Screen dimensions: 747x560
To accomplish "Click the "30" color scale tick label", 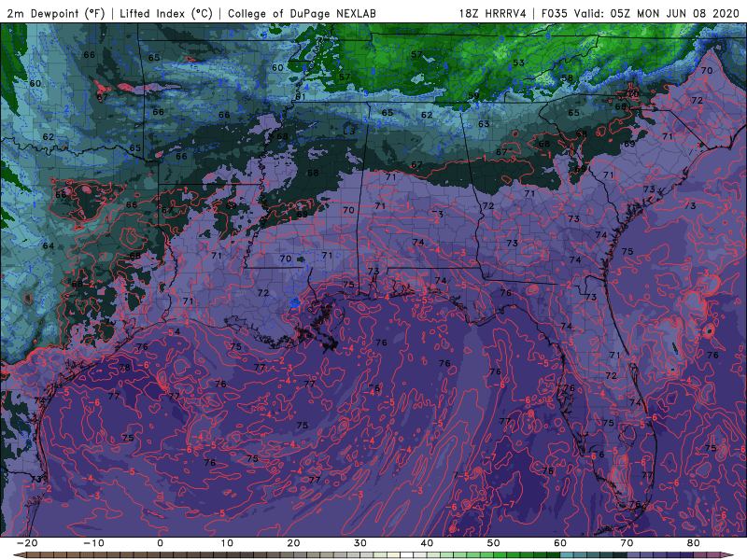I will point(360,543).
